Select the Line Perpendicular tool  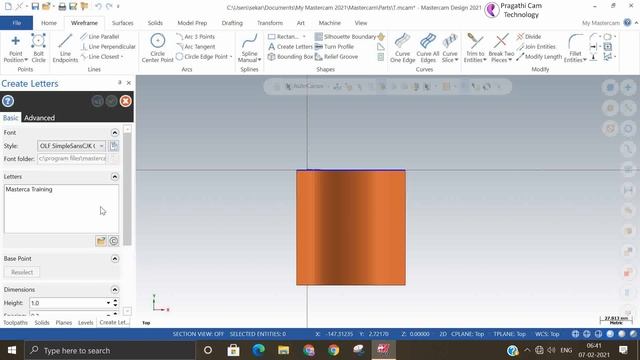coord(108,47)
